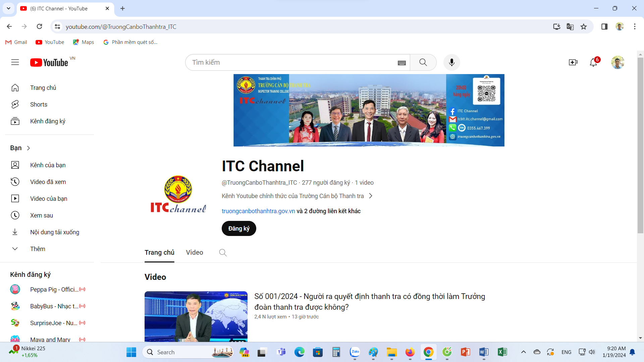Search within channel using the tab magnifier icon

coord(223,253)
